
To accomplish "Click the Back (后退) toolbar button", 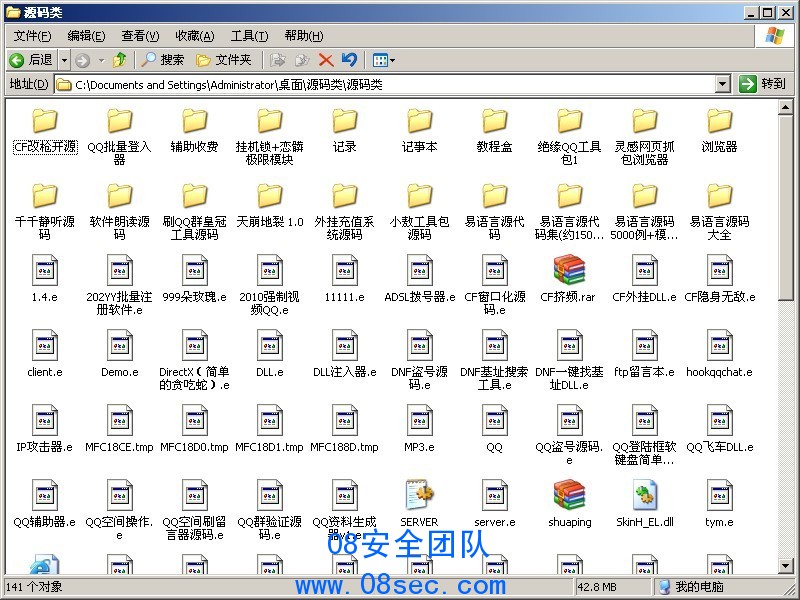I will (x=32, y=60).
